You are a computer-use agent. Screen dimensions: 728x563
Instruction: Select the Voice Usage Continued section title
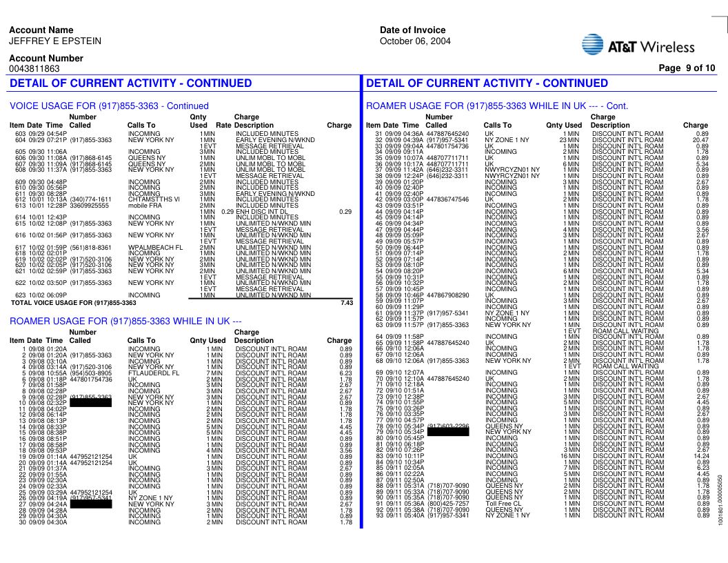click(x=109, y=106)
